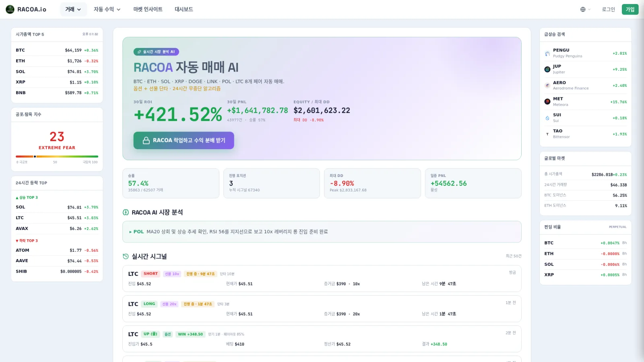This screenshot has height=362, width=644.
Task: Click the AERO Aerodrome Finance token icon
Action: click(547, 86)
